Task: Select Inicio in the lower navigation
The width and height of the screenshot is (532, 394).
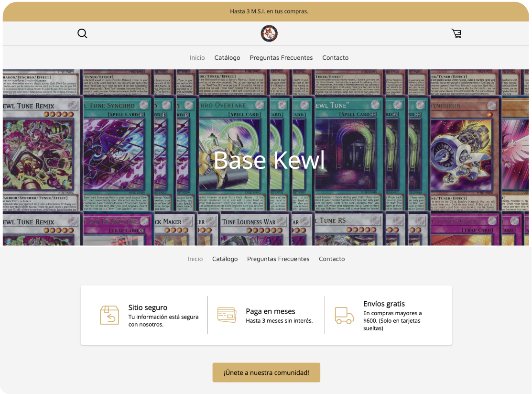Action: pos(195,259)
